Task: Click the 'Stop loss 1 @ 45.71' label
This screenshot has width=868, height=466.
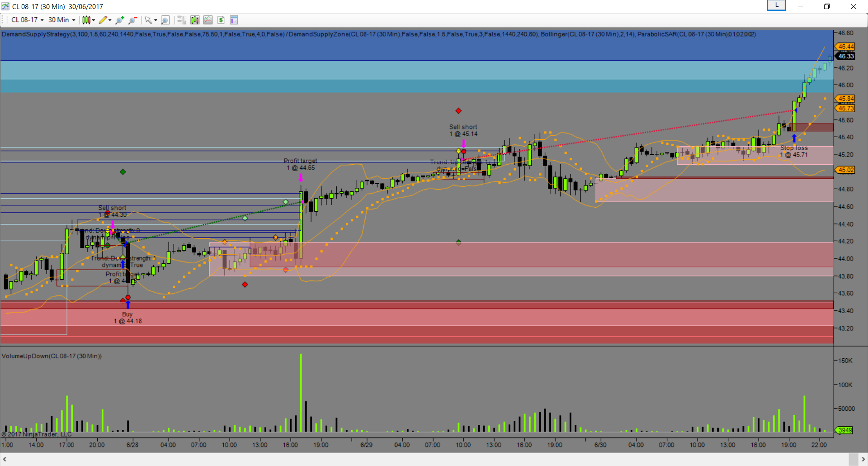Action: point(794,151)
